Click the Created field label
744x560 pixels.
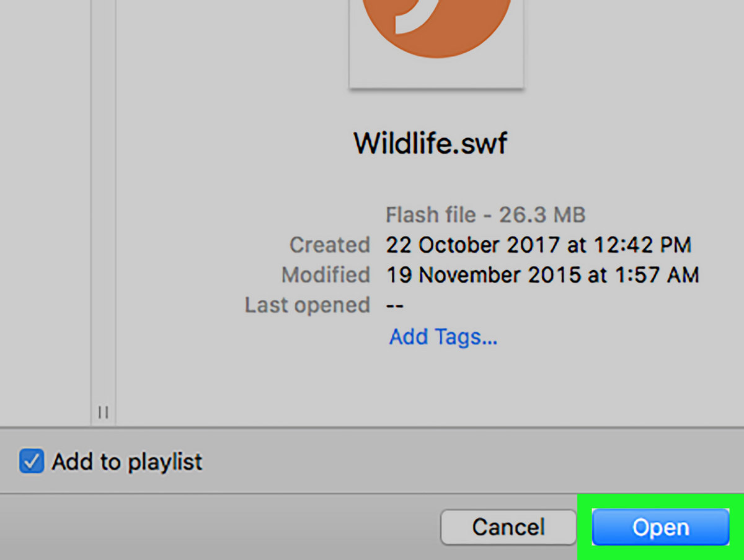[x=329, y=245]
